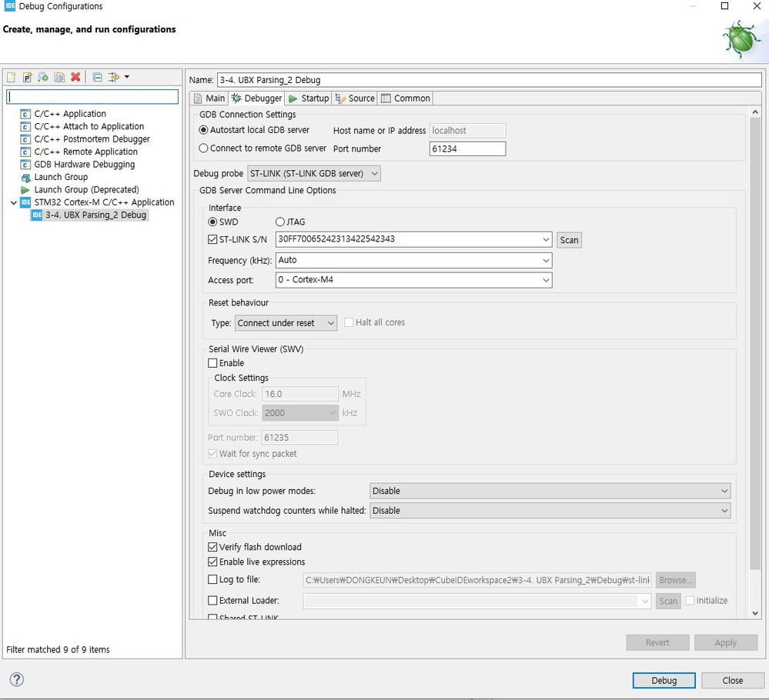Click the Filter launch configurations icon
769x700 pixels.
(114, 77)
